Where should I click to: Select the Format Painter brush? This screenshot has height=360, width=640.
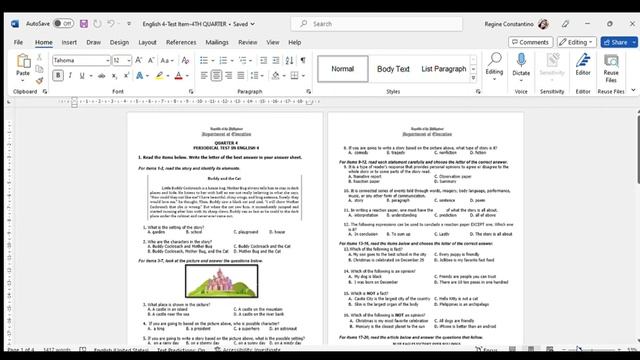tap(40, 80)
